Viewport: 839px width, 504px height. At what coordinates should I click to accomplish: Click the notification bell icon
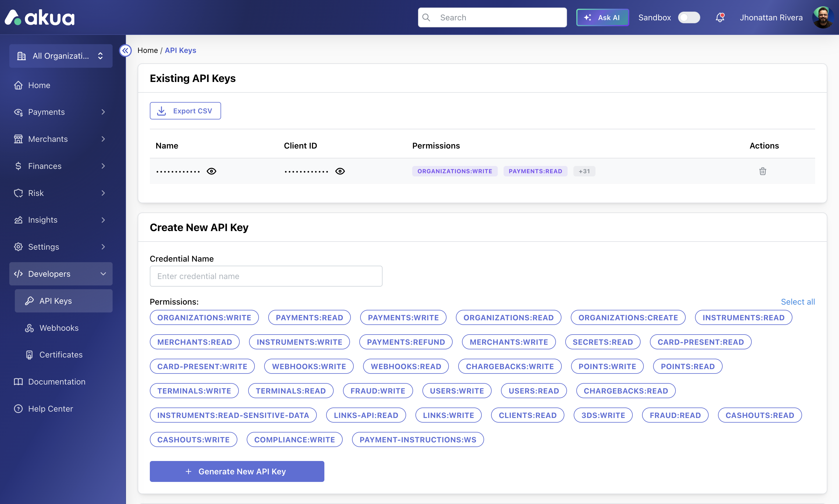pos(720,17)
